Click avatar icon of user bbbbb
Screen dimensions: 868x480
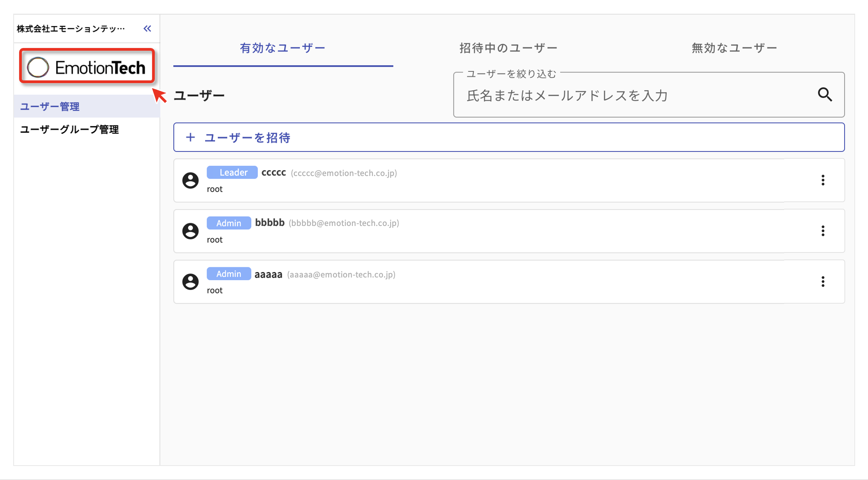[x=191, y=231]
